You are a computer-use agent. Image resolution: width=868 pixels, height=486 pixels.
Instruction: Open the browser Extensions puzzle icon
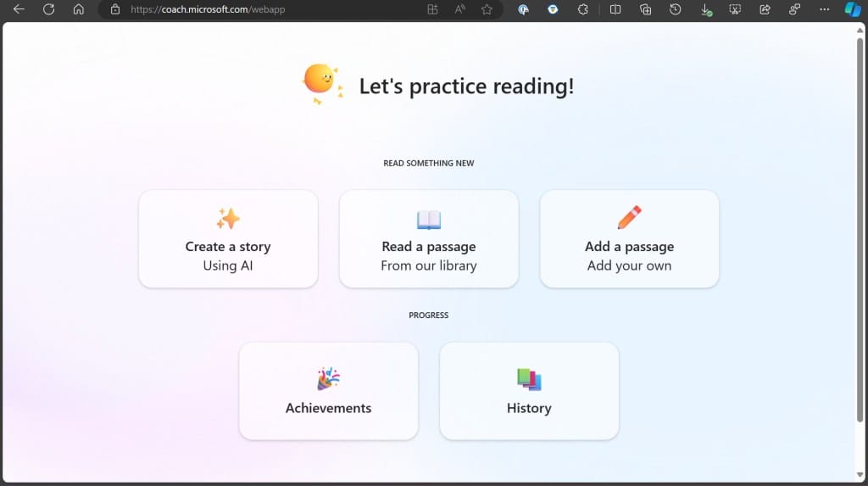583,9
